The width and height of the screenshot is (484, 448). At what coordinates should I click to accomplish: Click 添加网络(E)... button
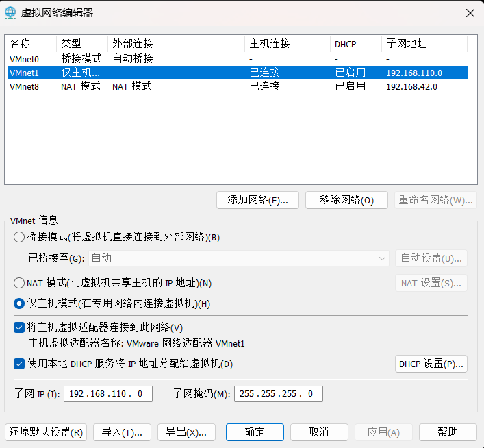257,200
